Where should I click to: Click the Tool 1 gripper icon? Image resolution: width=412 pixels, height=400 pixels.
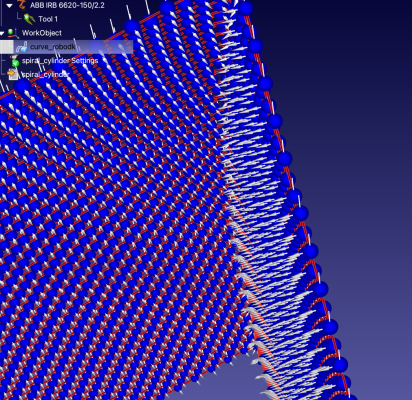coord(29,19)
